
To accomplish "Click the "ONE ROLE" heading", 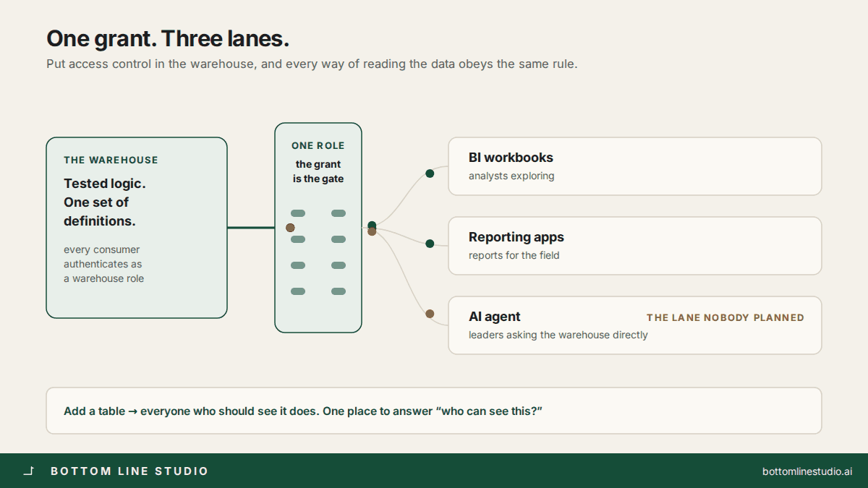I will [x=318, y=146].
